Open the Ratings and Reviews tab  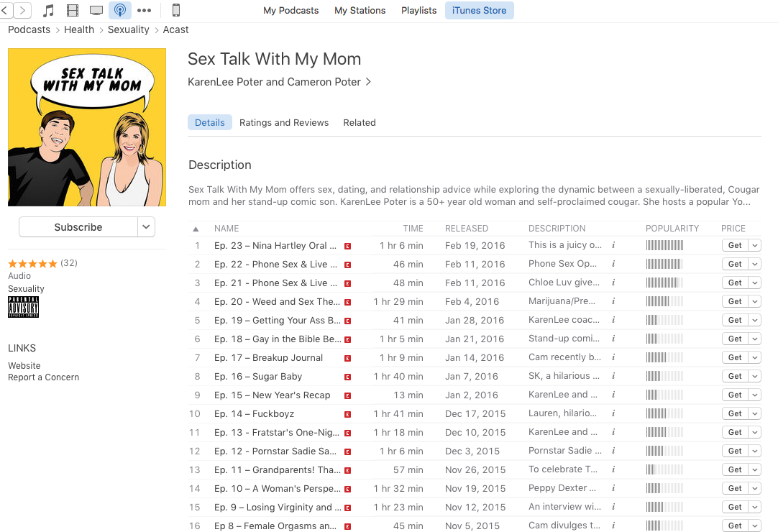284,123
